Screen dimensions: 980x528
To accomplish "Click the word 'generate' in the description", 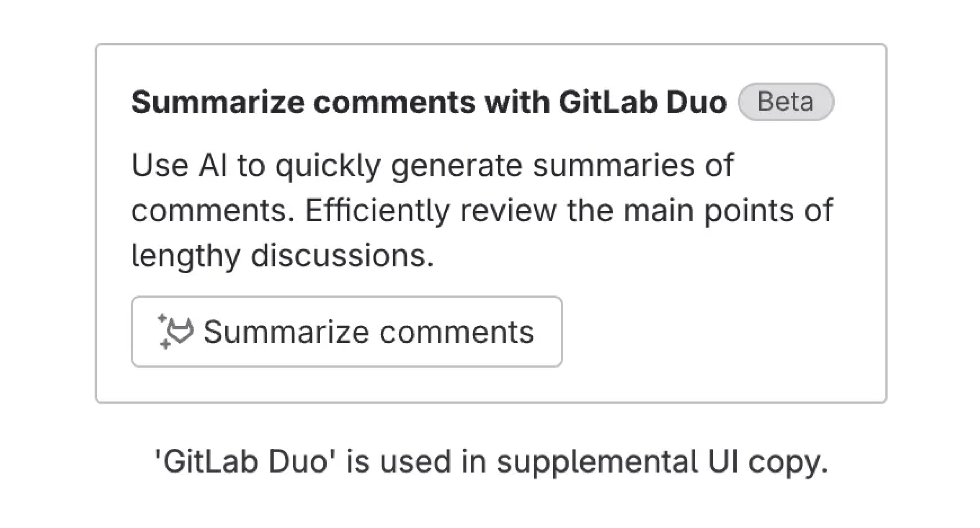I will click(456, 166).
